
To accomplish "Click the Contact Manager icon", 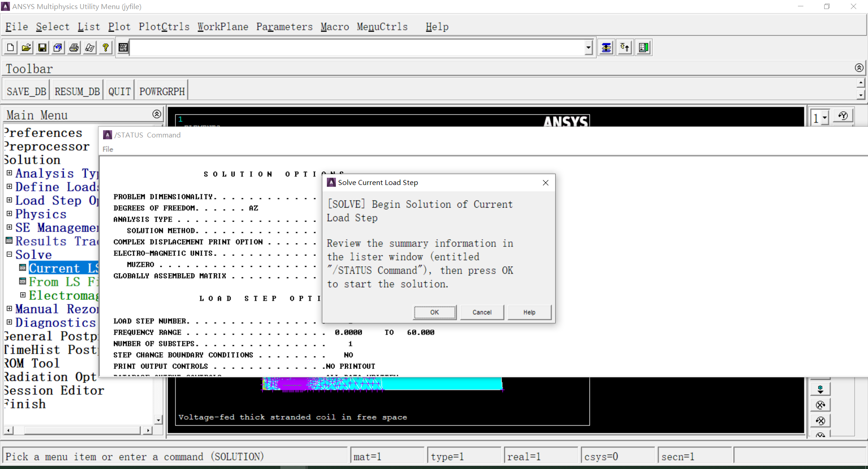I will 644,47.
